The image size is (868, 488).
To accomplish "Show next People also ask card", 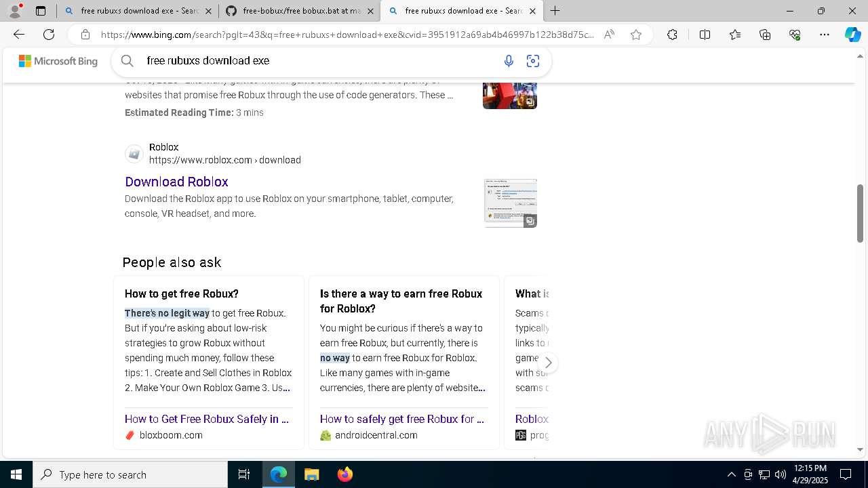I will (548, 363).
